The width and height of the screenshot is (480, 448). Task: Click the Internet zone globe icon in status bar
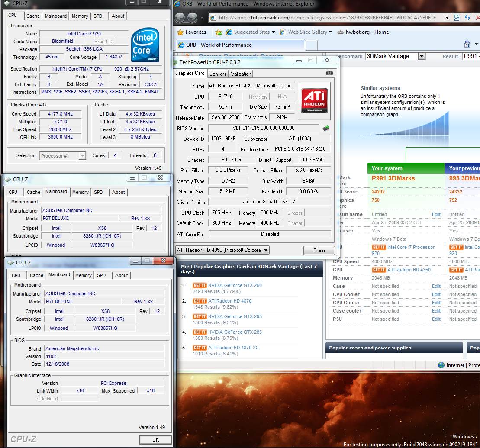tap(441, 365)
